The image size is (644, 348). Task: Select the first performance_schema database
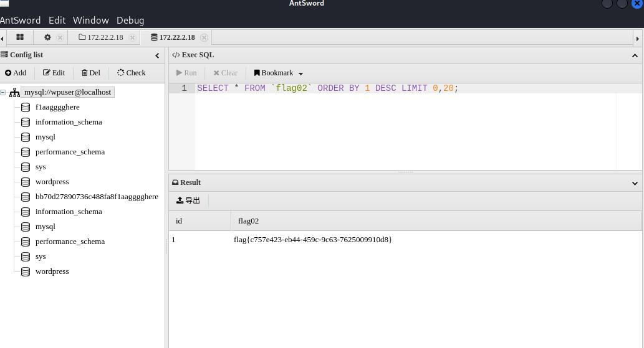point(70,152)
